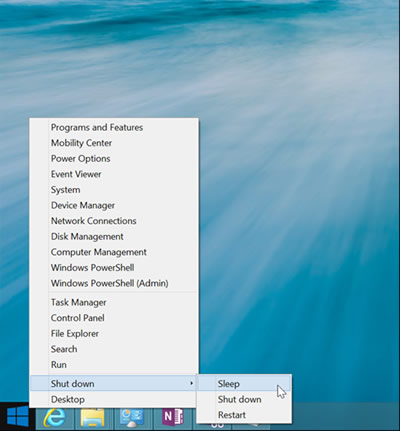Open Control Panel

114,318
